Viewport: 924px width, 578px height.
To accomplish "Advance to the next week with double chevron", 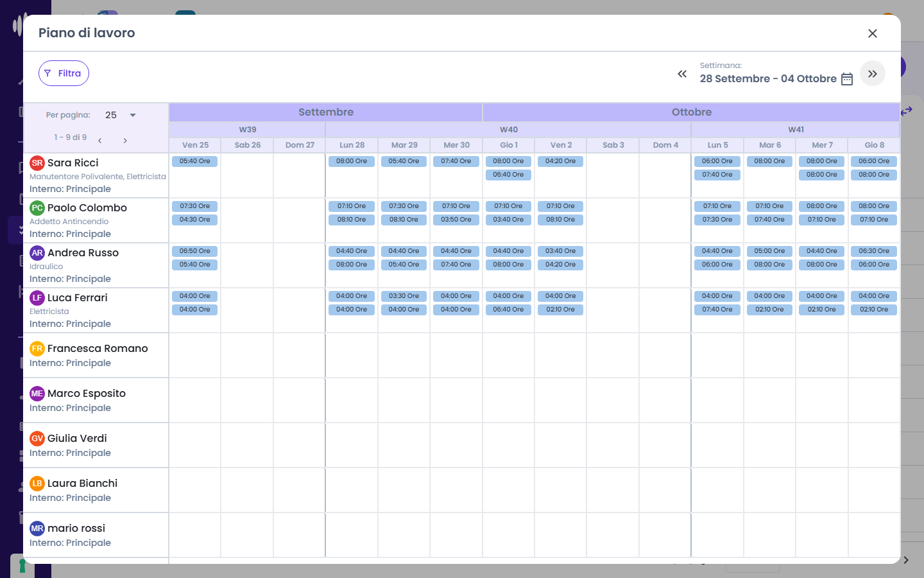I will pyautogui.click(x=873, y=74).
